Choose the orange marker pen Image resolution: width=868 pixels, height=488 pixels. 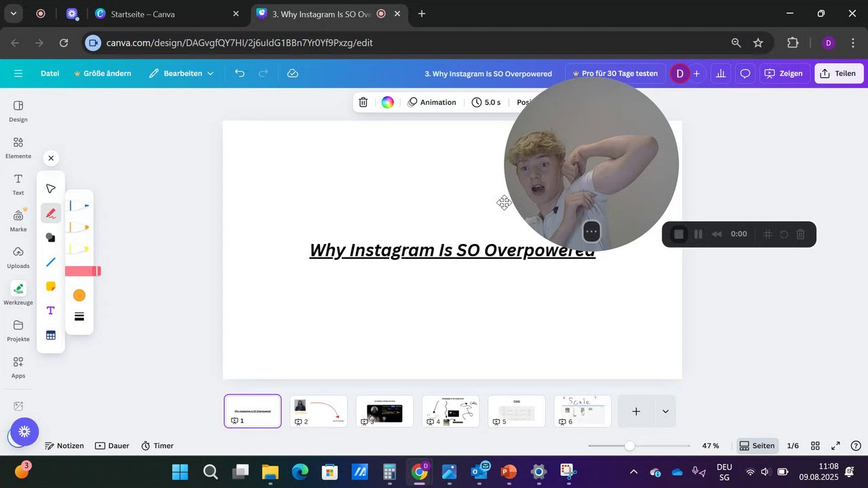(79, 227)
